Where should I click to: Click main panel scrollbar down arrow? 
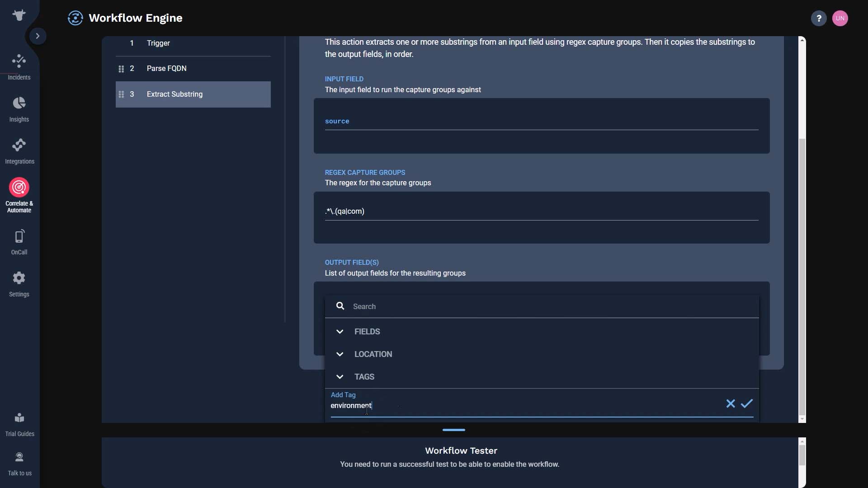802,419
